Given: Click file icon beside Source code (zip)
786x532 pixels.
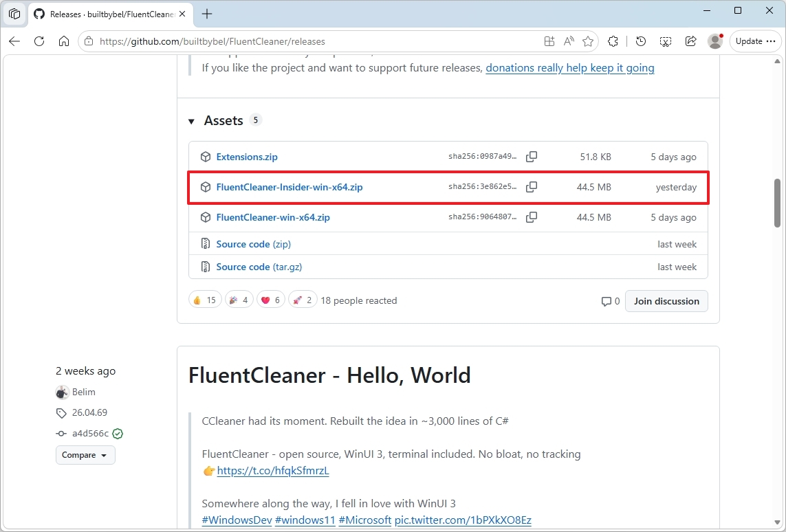Looking at the screenshot, I should [206, 244].
